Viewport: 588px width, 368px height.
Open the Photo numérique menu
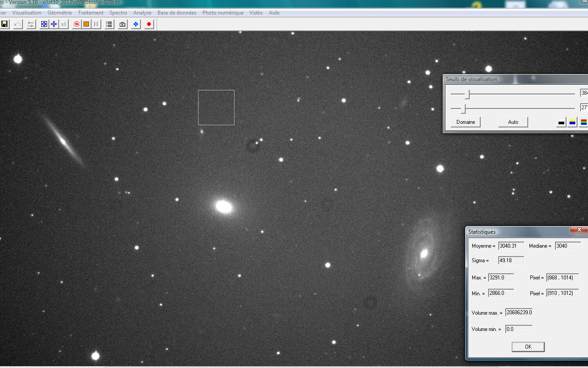coord(223,13)
